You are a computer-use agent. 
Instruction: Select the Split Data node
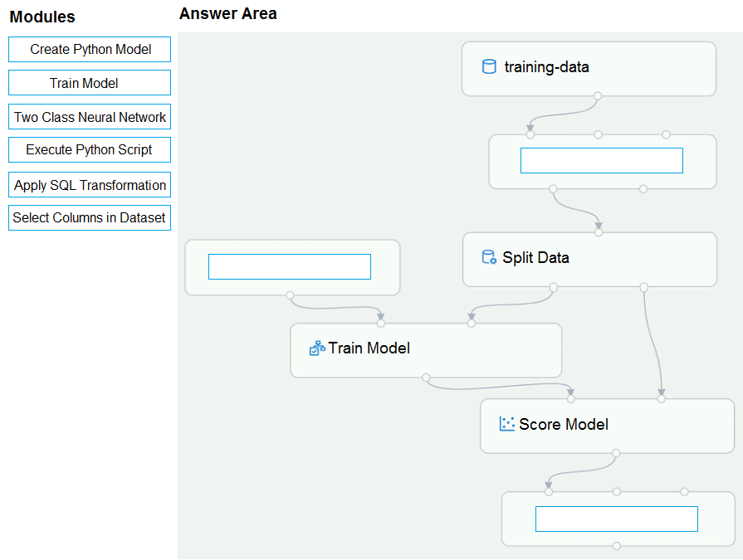point(589,260)
